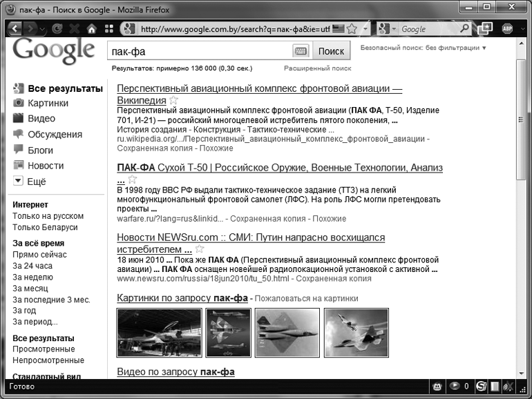The image size is (532, 399).
Task: Click the Greasemonkey monkey icon in status bar
Action: [x=437, y=386]
